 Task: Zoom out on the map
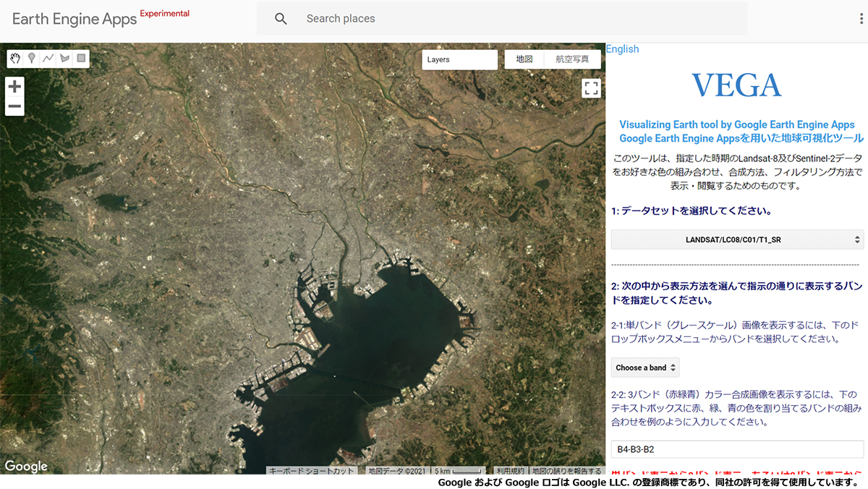tap(15, 107)
